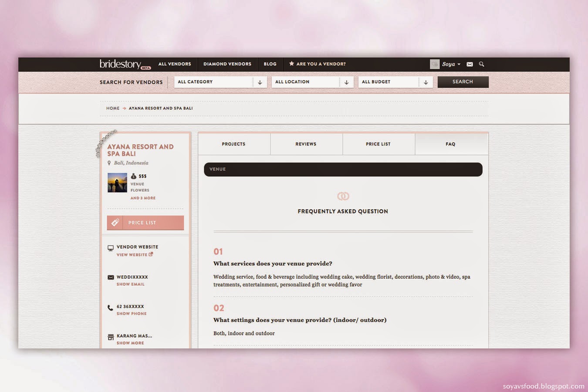Click the 'Flowers' category label in sidebar
Viewport: 588px width, 392px height.
coord(140,190)
